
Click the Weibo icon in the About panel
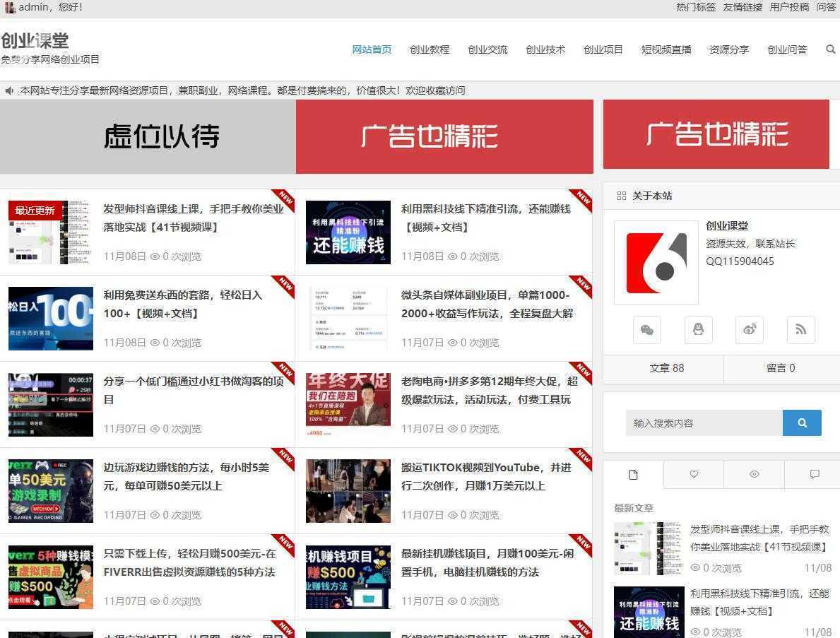point(750,329)
